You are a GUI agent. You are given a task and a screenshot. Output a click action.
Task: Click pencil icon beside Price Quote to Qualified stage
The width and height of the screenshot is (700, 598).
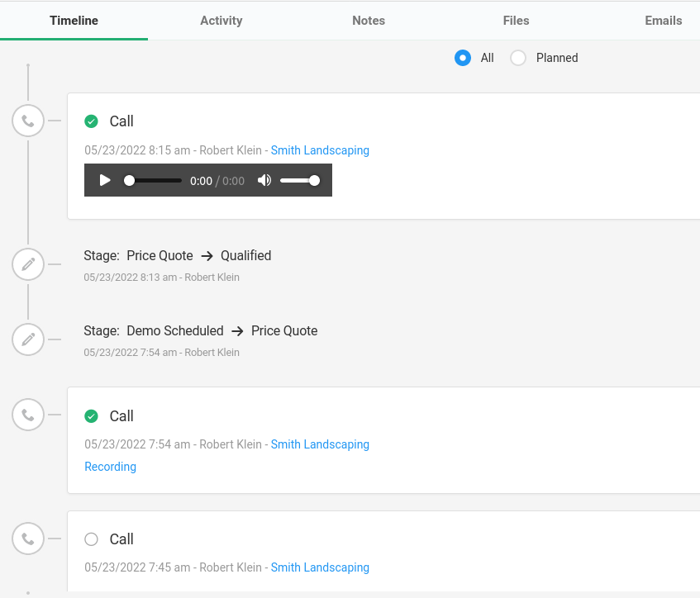(x=28, y=264)
